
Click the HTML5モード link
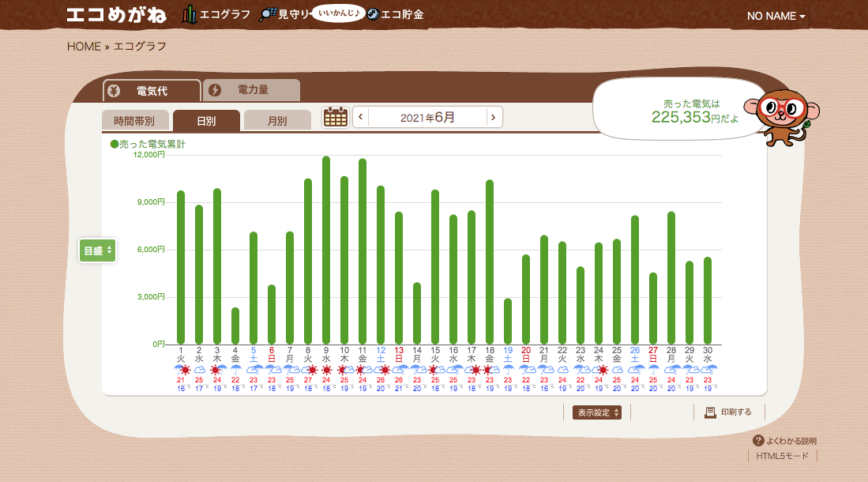click(782, 456)
